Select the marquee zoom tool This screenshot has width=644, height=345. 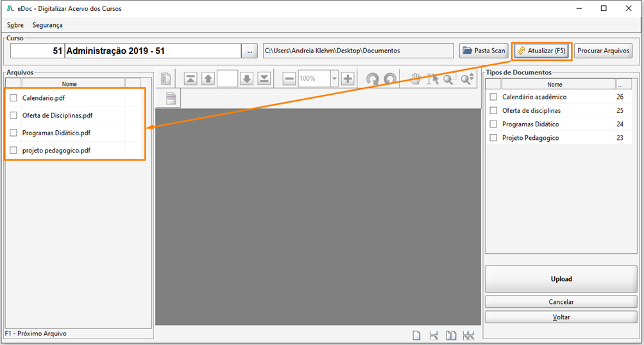tap(449, 78)
